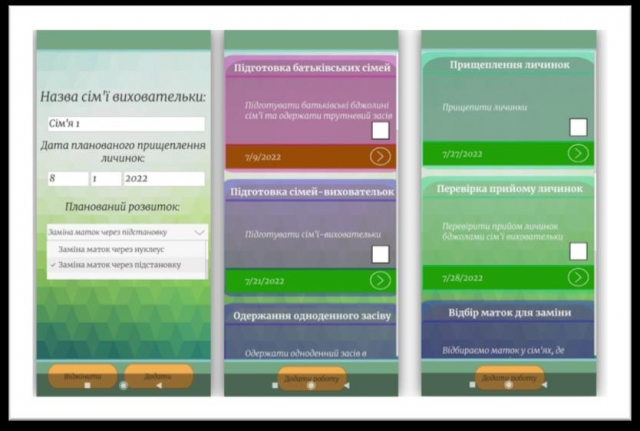
Task: Open the Перевірка прийому личинок card header
Action: pos(509,189)
